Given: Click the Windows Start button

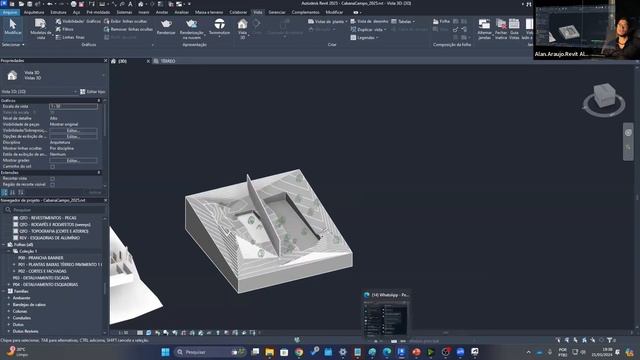Looking at the screenshot, I should (x=165, y=352).
